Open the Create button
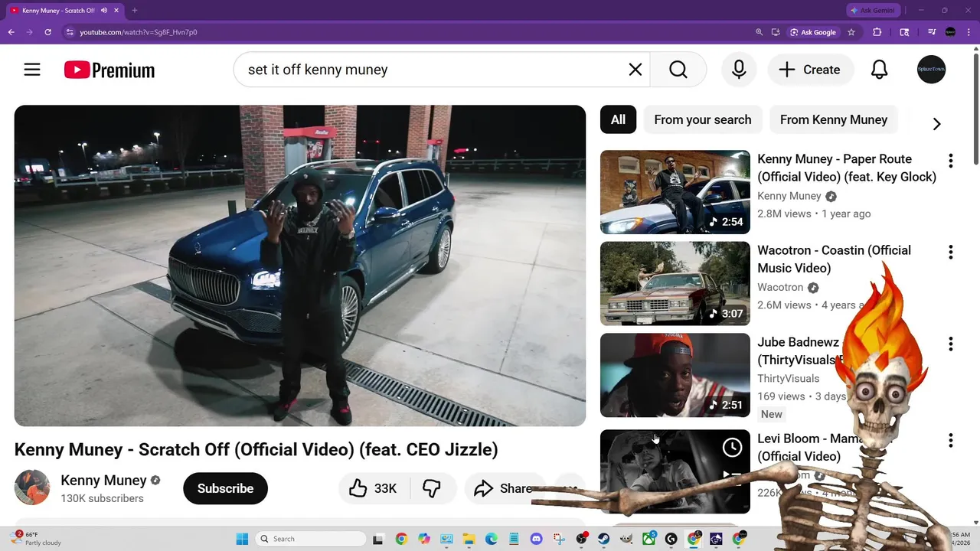Image resolution: width=980 pixels, height=551 pixels. (810, 70)
